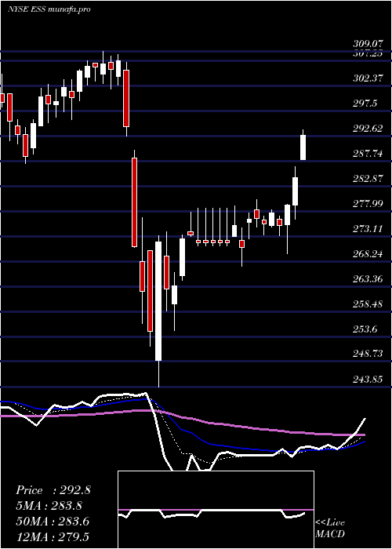
Task: Click the 277.99 price axis label
Action: [368, 204]
